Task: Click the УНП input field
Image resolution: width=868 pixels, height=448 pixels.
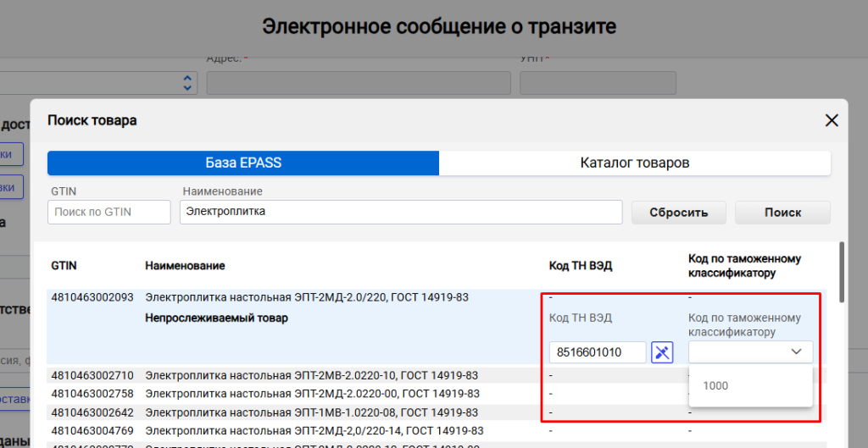Action: tap(597, 83)
